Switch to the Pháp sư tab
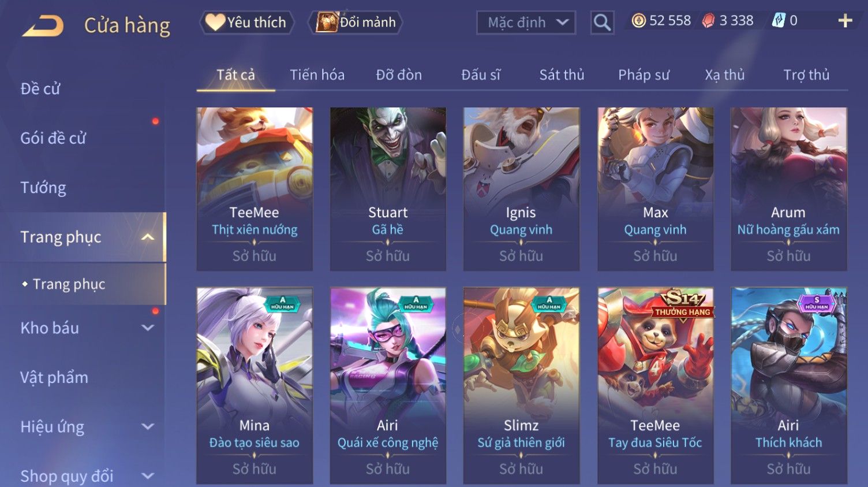 click(643, 75)
